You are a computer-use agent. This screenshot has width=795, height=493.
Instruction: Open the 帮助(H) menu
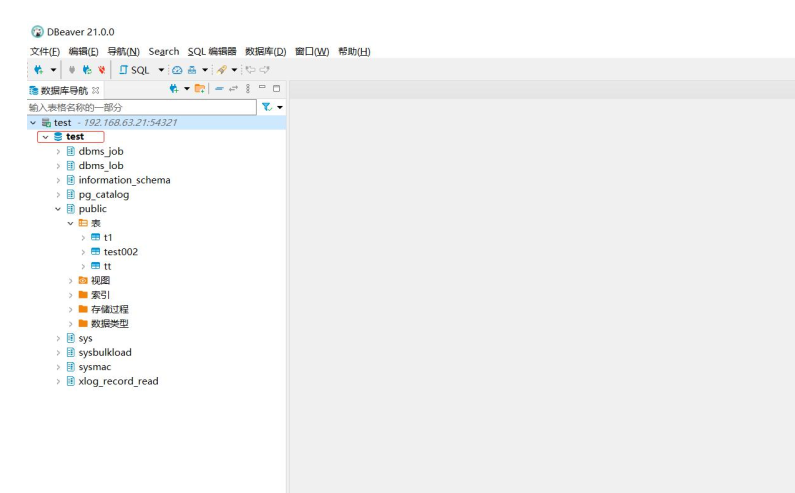click(354, 51)
